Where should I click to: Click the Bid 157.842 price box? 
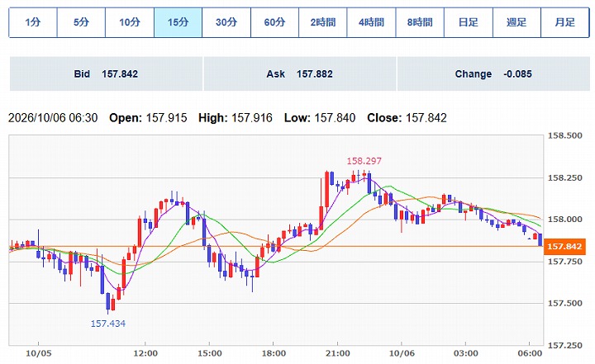point(106,73)
